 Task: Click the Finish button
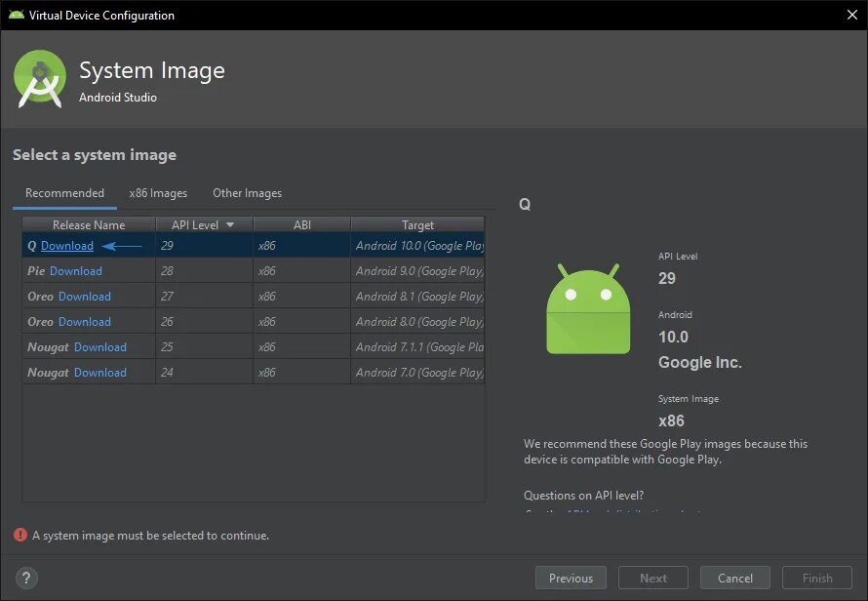click(x=817, y=578)
